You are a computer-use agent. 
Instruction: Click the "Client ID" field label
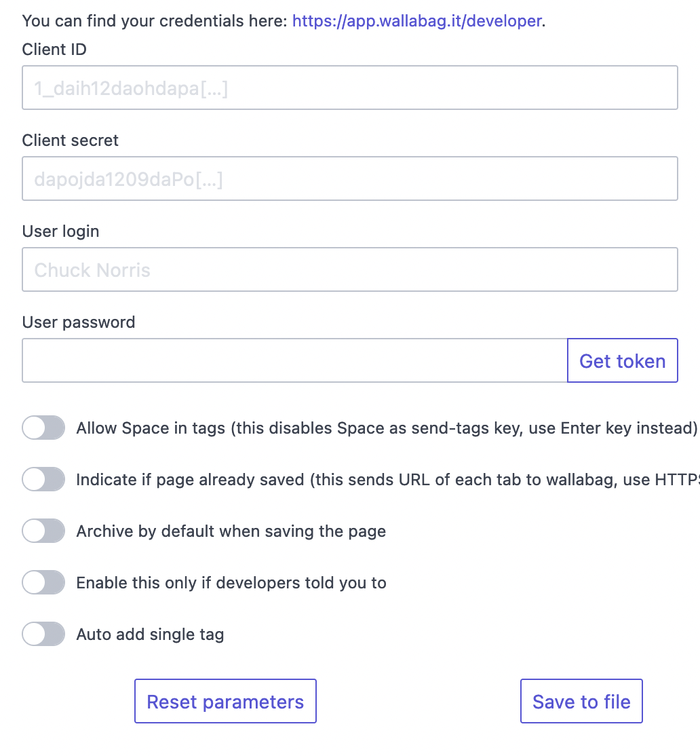(x=54, y=50)
